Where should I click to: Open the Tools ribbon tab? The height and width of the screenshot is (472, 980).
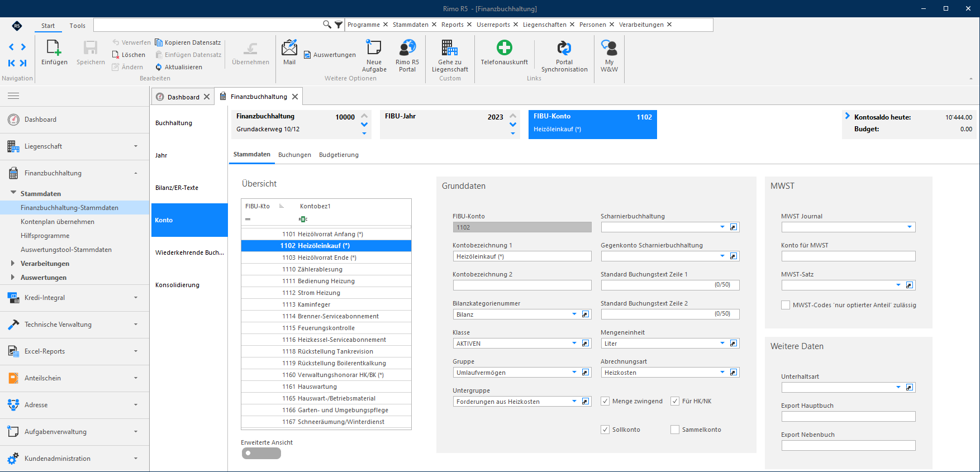pyautogui.click(x=78, y=26)
